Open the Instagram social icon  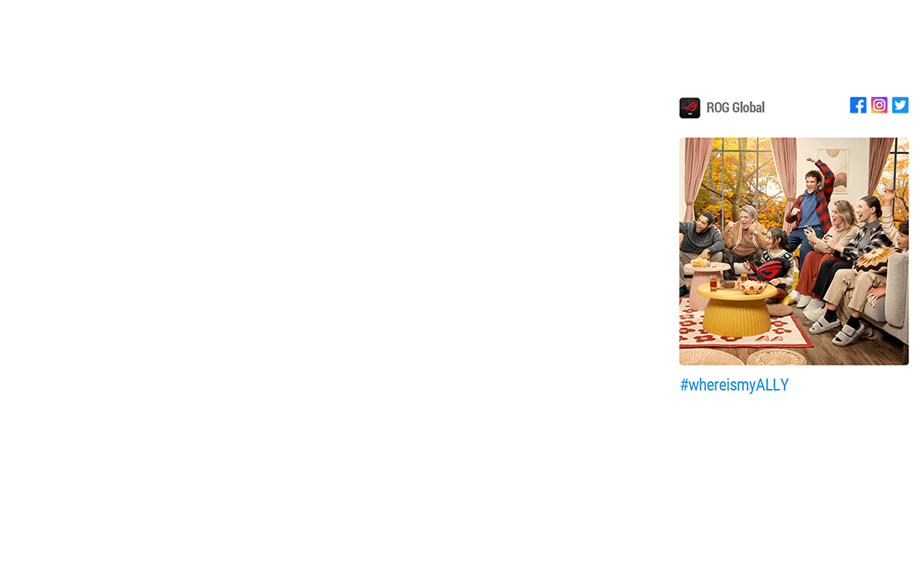[x=879, y=105]
